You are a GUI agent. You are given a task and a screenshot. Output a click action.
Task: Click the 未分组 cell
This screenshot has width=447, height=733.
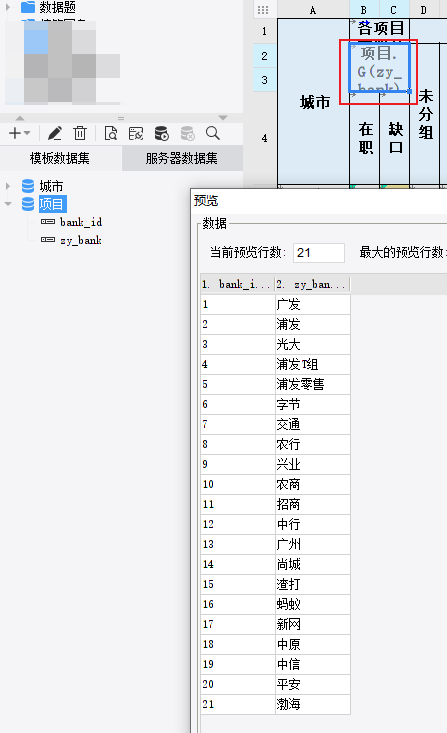(425, 114)
